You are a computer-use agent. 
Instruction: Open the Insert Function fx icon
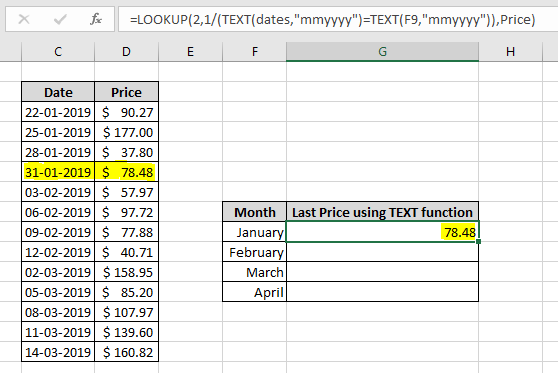tap(96, 19)
